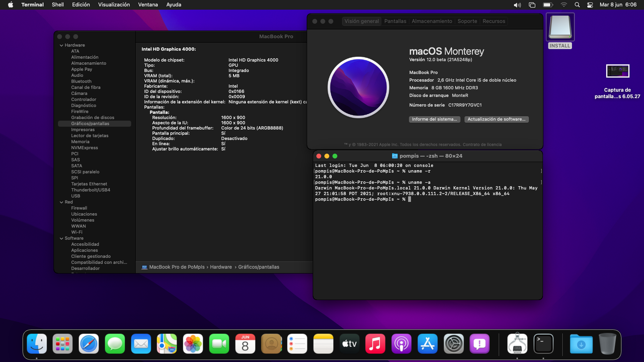644x362 pixels.
Task: Select the INSTALL drive on desktop
Action: coord(560,31)
